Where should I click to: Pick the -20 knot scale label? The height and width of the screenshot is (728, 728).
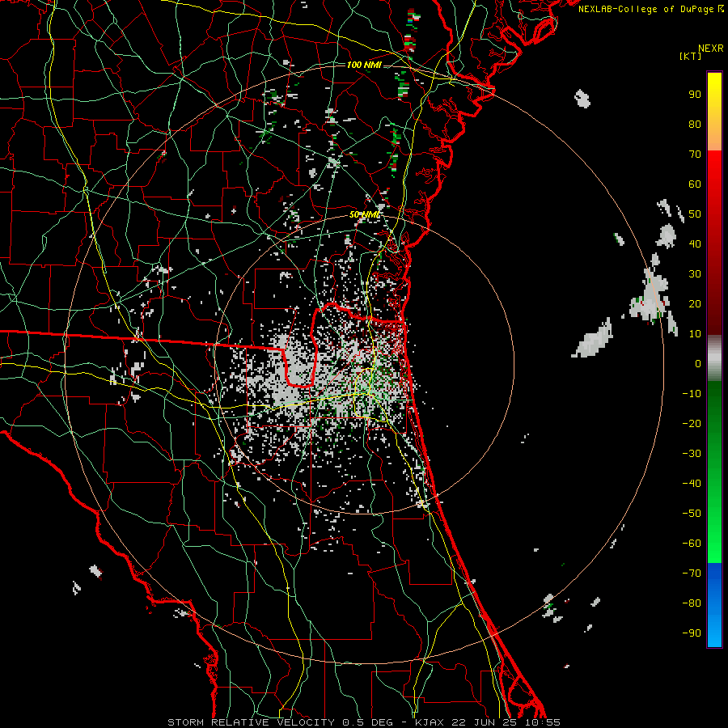point(692,423)
